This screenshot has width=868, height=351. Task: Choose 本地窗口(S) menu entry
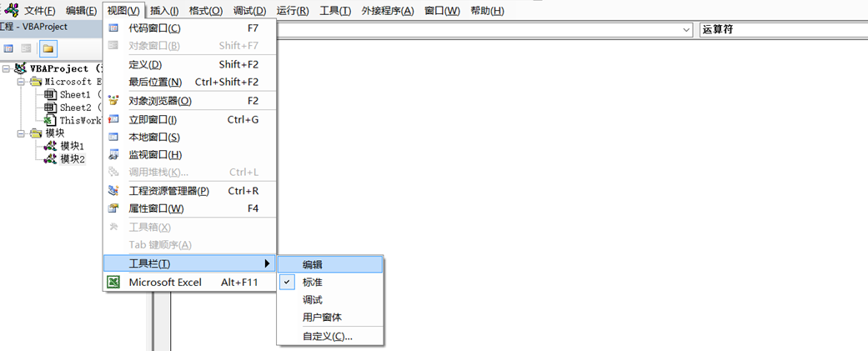(x=190, y=137)
